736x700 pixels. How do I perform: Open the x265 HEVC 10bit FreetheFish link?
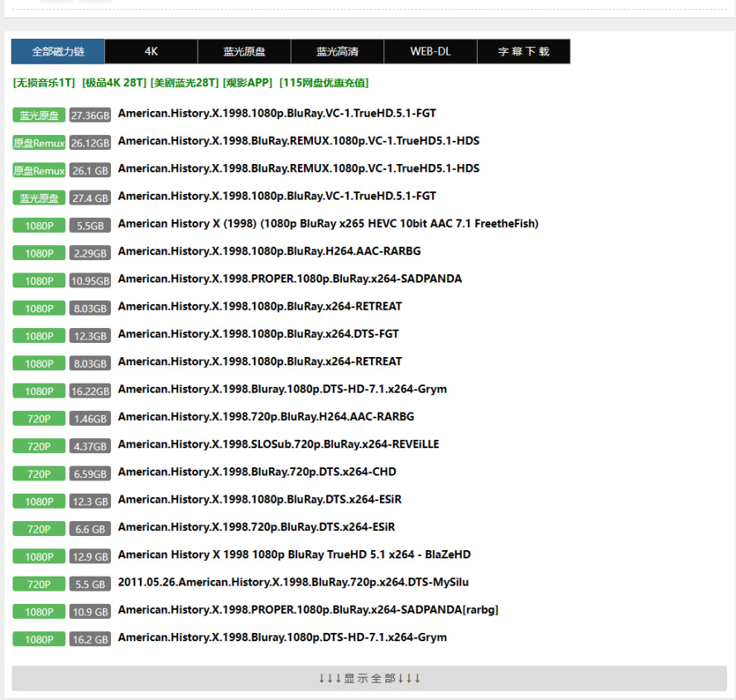tap(328, 224)
